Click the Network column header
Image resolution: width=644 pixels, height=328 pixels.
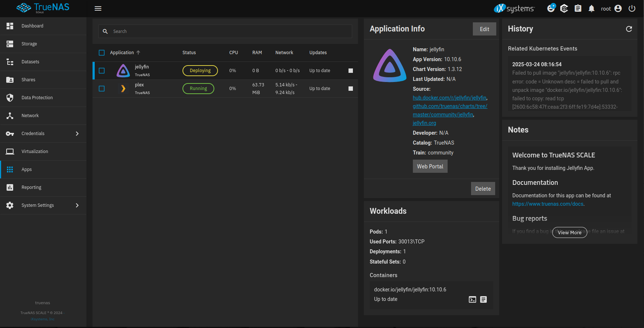[284, 53]
